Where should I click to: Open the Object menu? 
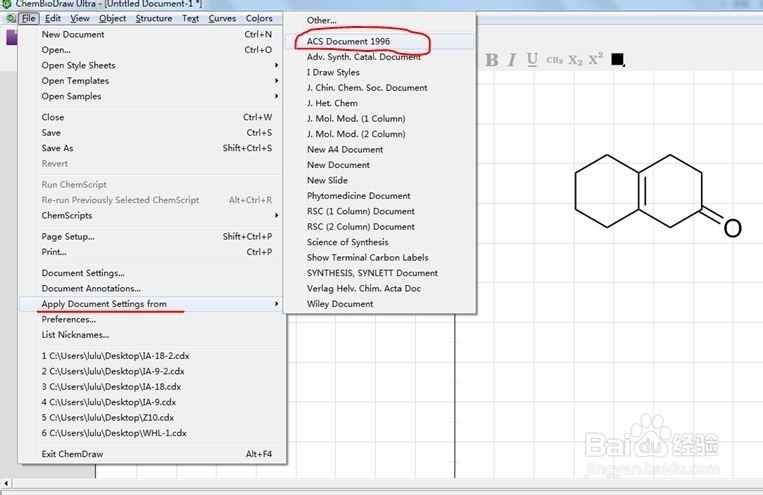coord(112,18)
